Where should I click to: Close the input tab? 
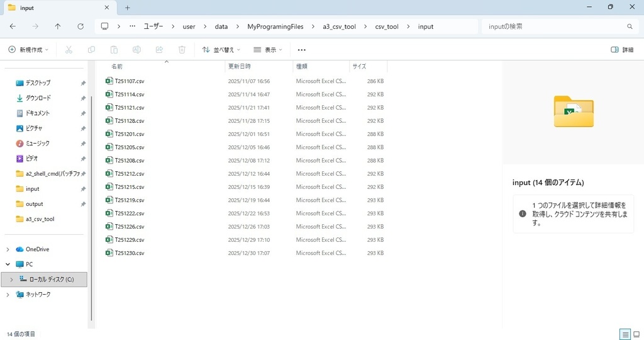107,8
